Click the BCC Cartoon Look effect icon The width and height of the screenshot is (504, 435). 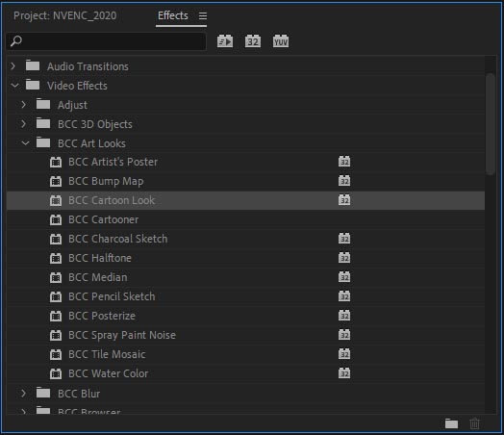56,200
